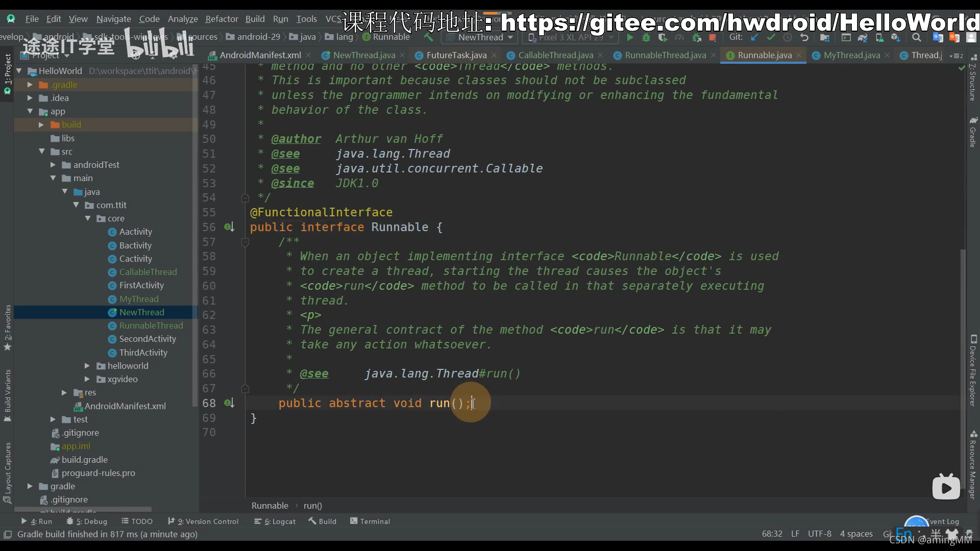This screenshot has height=551, width=980.
Task: Click the build hammer icon
Action: [428, 37]
